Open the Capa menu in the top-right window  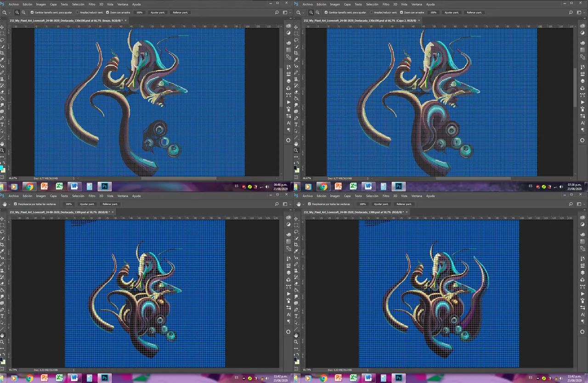pyautogui.click(x=347, y=4)
